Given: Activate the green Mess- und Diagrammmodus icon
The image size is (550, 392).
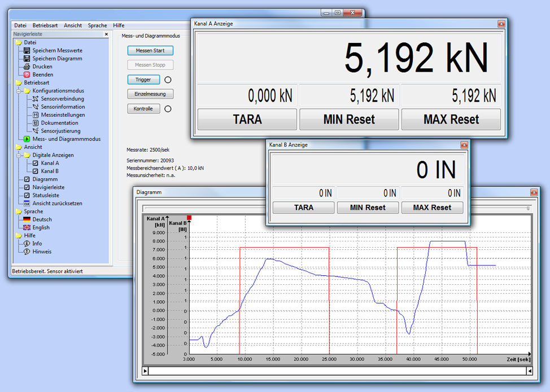Looking at the screenshot, I should pos(27,139).
